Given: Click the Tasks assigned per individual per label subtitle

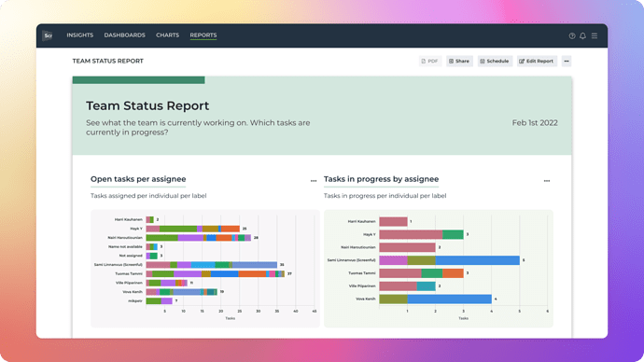Looking at the screenshot, I should (x=148, y=196).
